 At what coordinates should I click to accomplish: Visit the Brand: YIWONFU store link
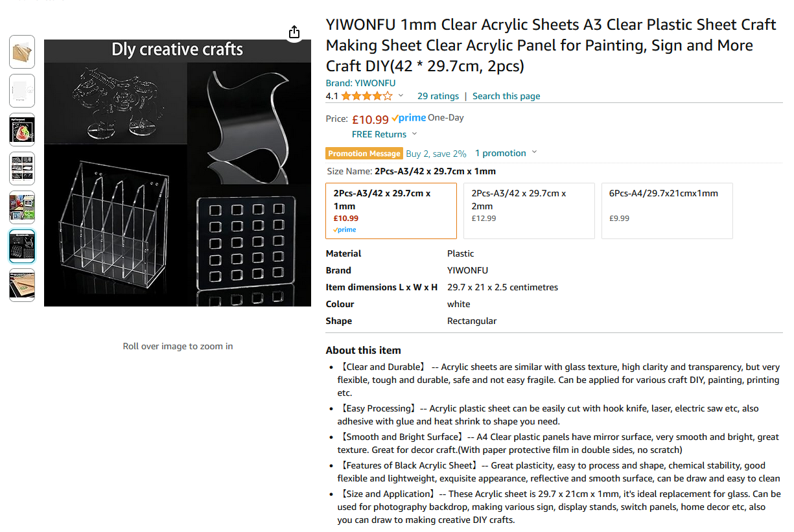tap(360, 83)
